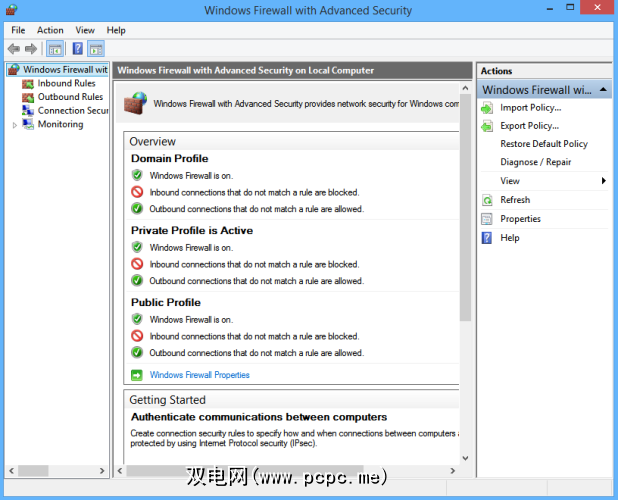Open Help via the toolbar question mark

(x=78, y=49)
